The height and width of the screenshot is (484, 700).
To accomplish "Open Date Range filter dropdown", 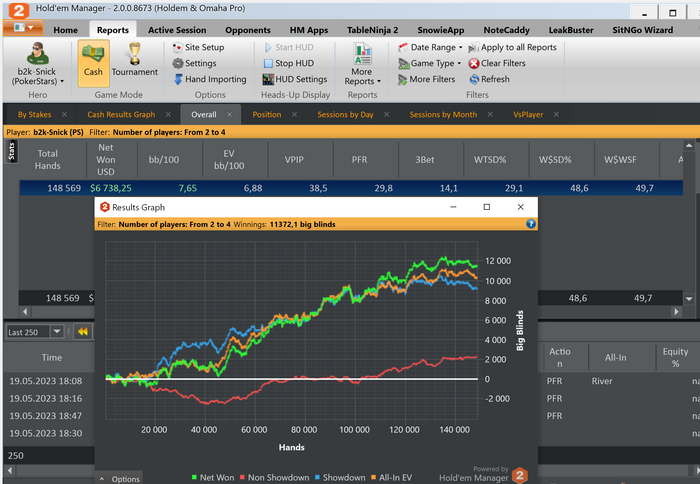I will (430, 47).
